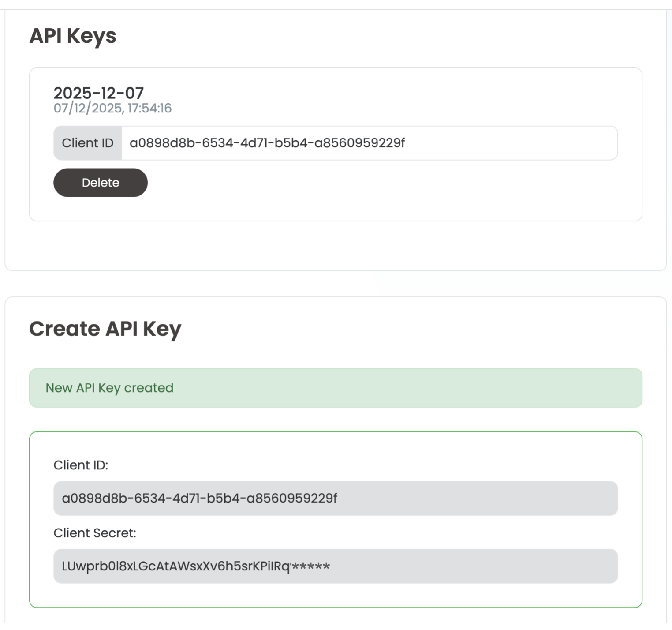This screenshot has width=672, height=630.
Task: Select the 2025-12-07 key name title
Action: 98,93
